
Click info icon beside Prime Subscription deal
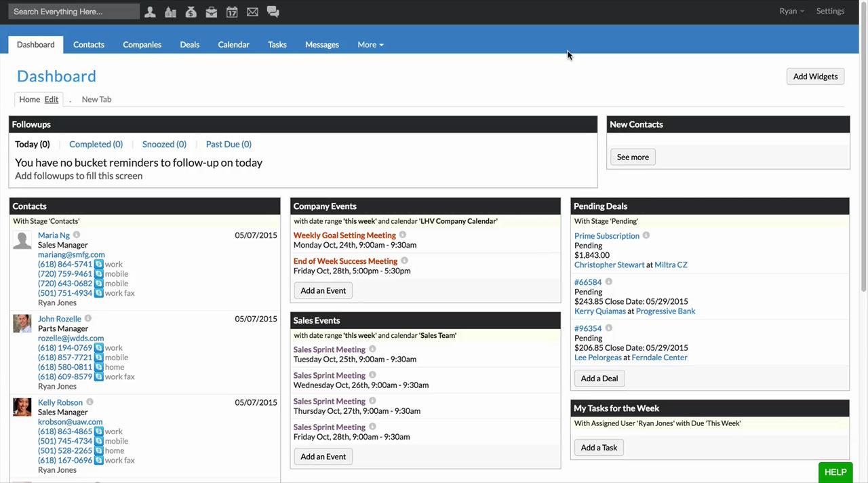tap(646, 235)
